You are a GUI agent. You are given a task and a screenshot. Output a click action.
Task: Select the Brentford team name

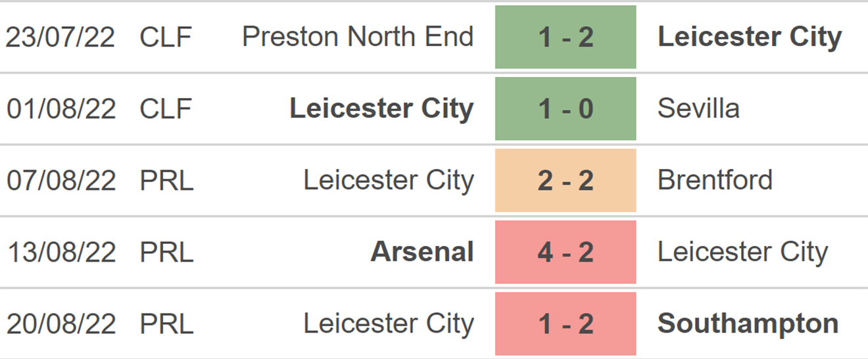pyautogui.click(x=715, y=180)
